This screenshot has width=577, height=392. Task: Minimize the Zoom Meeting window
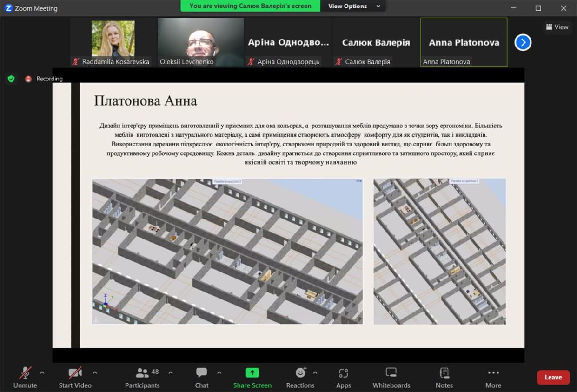tap(513, 8)
